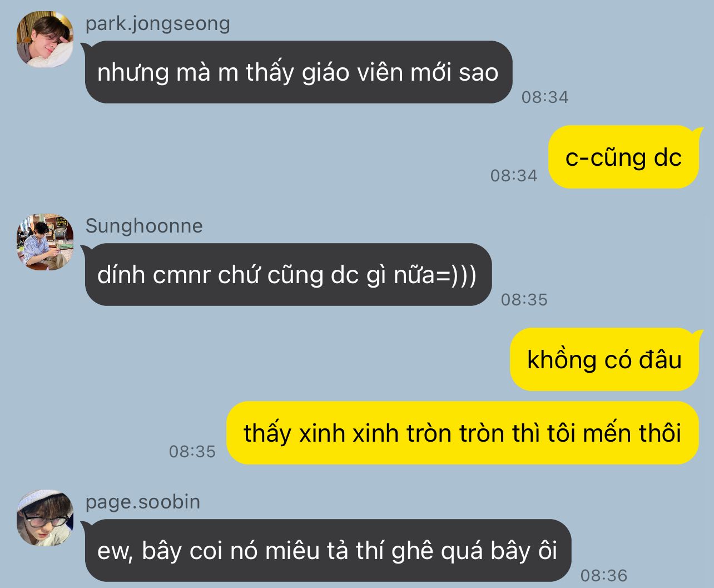Click the 08:35 timestamp left of yellow message

click(x=192, y=452)
